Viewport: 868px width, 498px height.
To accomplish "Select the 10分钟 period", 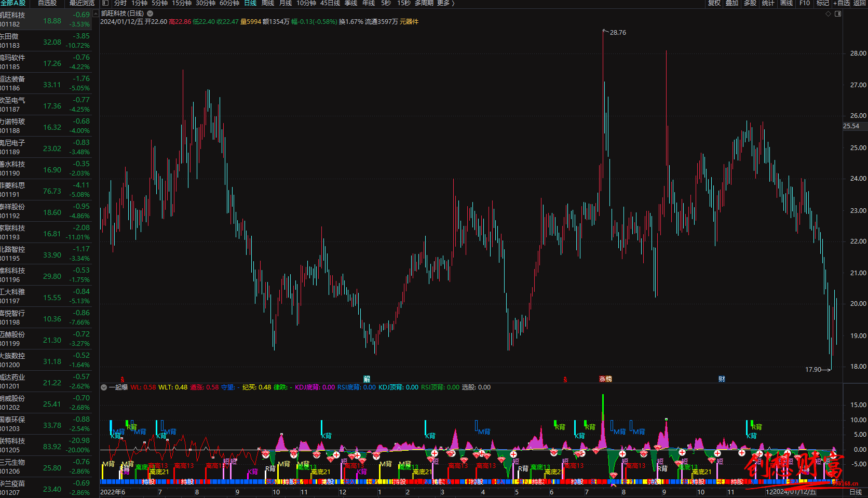I will pyautogui.click(x=306, y=3).
